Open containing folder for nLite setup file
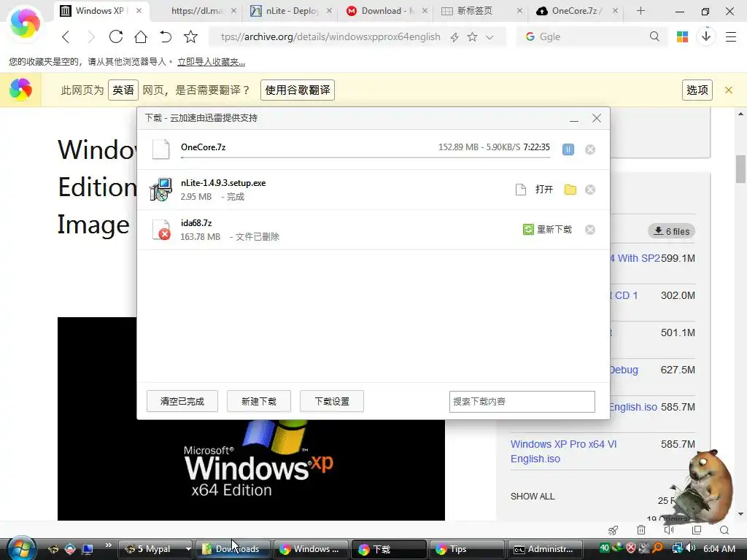The image size is (747, 560). [570, 190]
